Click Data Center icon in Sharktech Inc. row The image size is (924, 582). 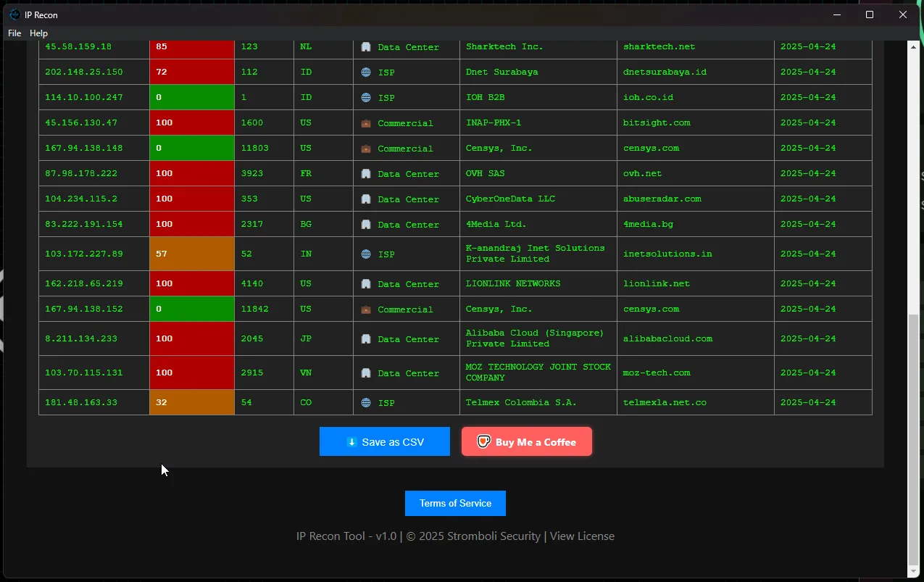pyautogui.click(x=366, y=47)
